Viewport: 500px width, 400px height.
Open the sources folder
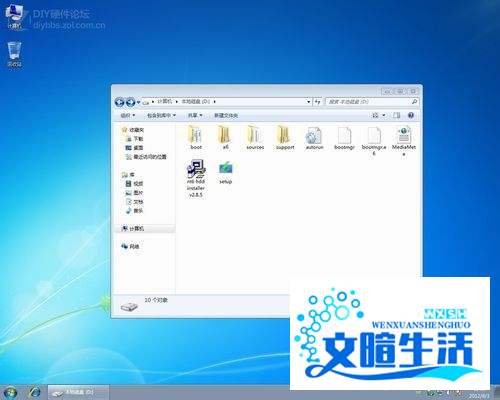pos(255,137)
